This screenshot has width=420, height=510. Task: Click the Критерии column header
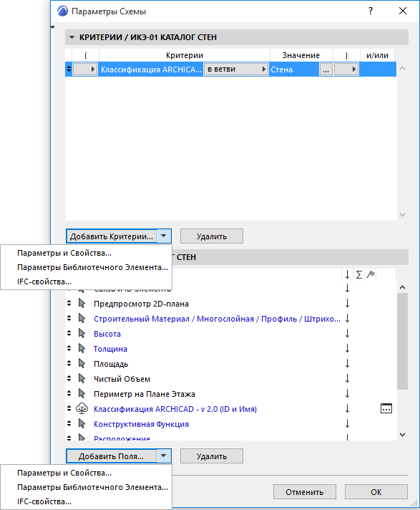click(x=185, y=55)
